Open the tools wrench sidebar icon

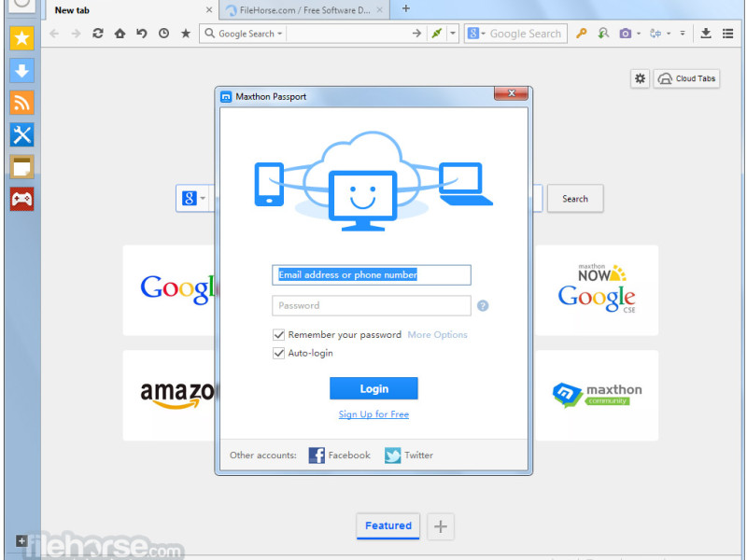(21, 134)
